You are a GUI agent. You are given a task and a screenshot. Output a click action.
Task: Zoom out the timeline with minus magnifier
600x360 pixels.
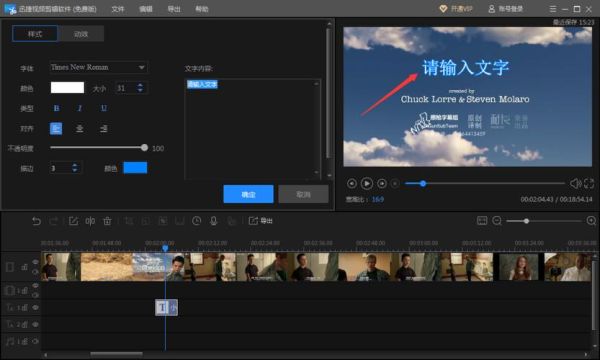(x=497, y=221)
